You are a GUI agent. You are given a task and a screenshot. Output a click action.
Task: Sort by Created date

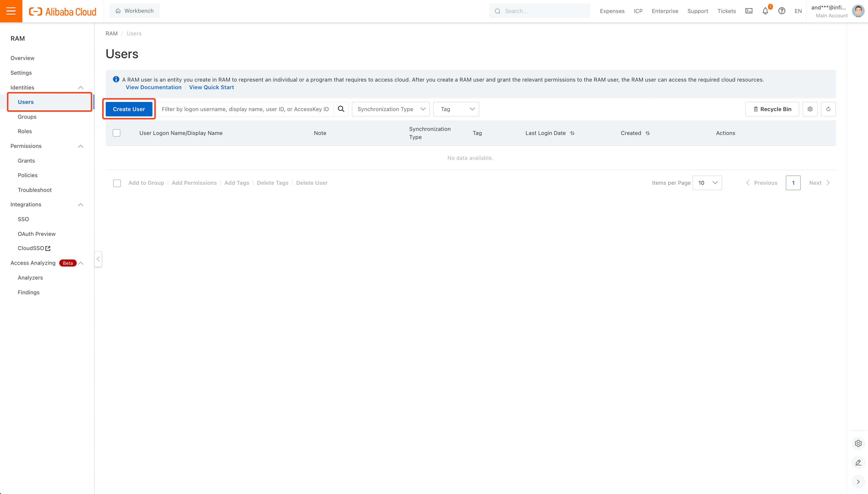point(647,133)
